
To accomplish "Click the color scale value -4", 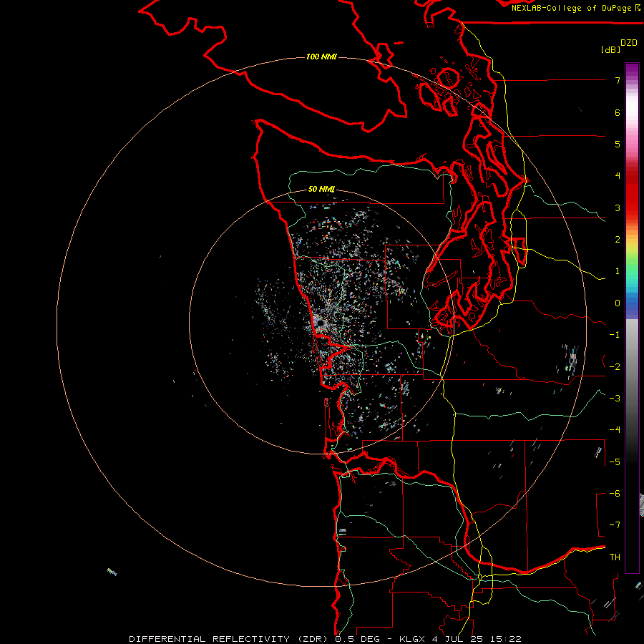I will 615,430.
